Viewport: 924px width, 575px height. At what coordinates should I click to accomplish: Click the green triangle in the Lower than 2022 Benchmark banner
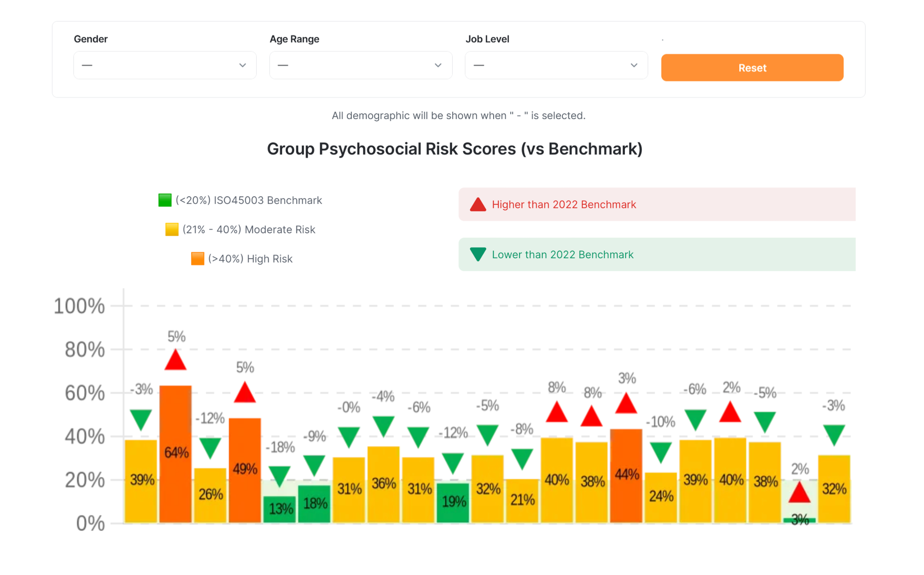point(478,254)
